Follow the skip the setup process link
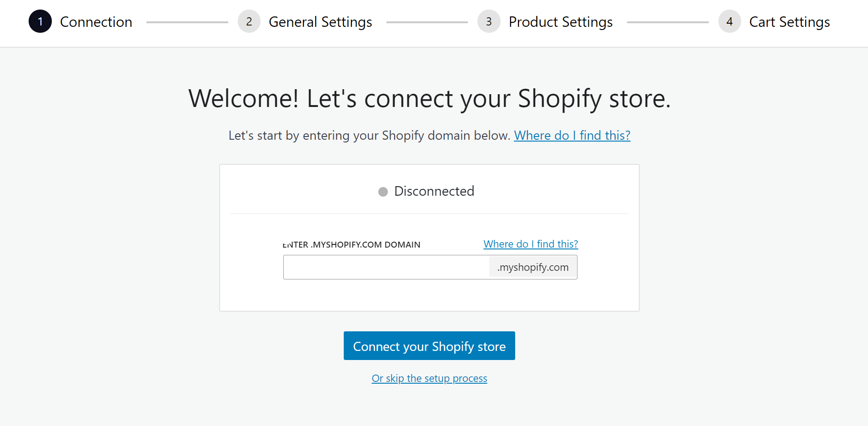868x426 pixels. click(x=429, y=378)
